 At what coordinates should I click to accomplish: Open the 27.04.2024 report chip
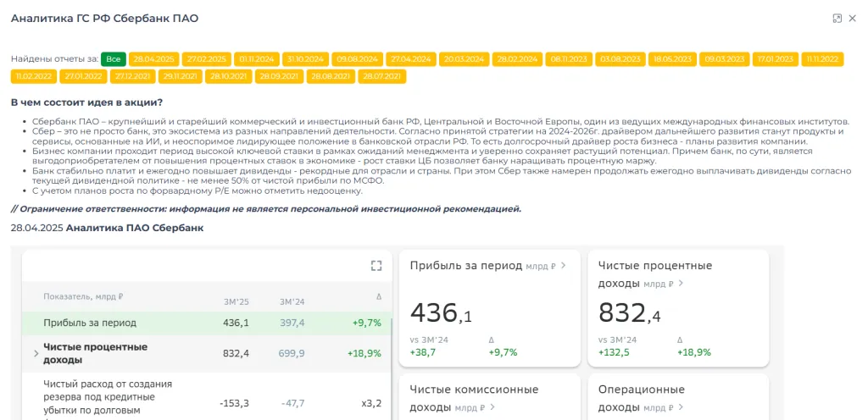[411, 59]
